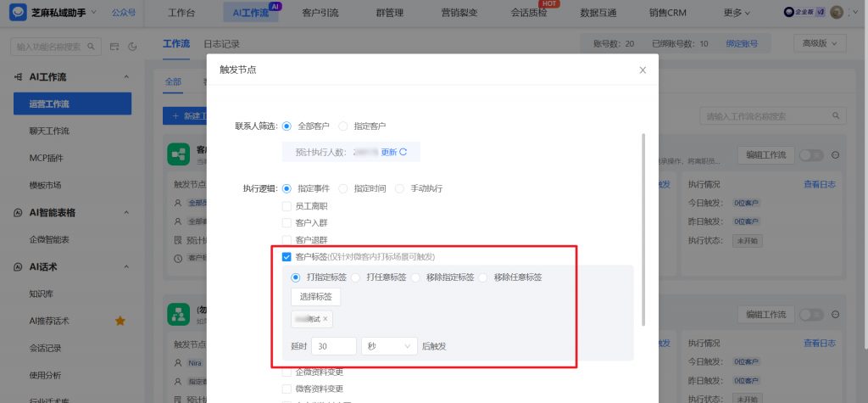Check the 员工离职 event checkbox
This screenshot has width=868, height=403.
287,206
